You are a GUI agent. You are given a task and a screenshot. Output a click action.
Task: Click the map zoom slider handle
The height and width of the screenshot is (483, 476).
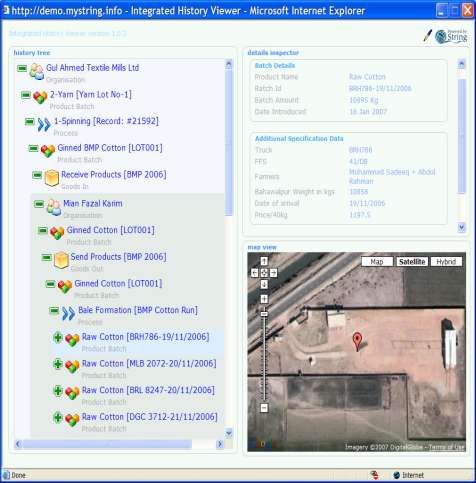pos(264,314)
